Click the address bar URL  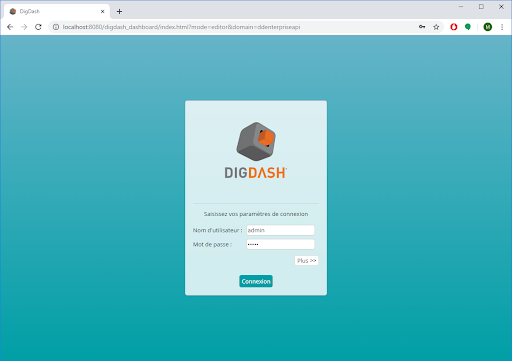(x=181, y=27)
